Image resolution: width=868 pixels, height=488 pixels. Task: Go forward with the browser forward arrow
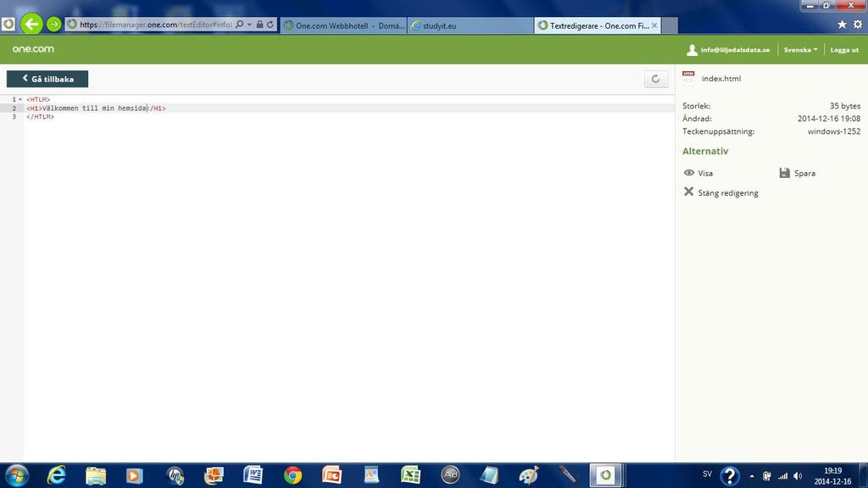tap(53, 25)
